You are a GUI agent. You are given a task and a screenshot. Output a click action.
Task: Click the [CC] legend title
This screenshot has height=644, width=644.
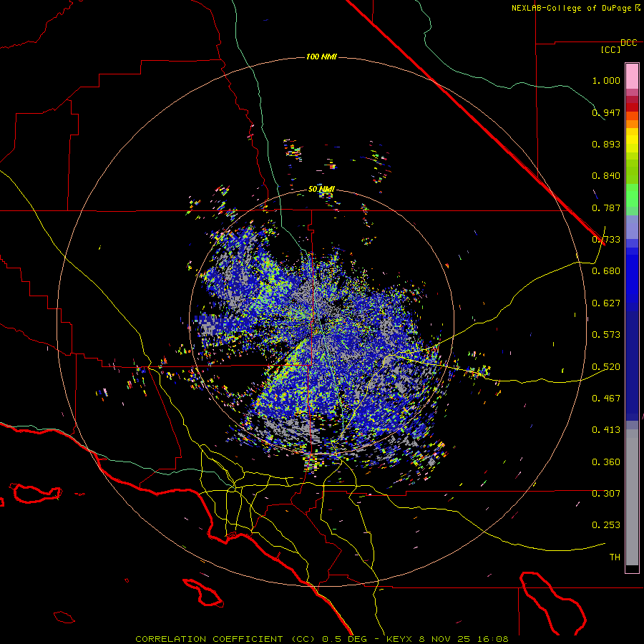click(x=611, y=49)
